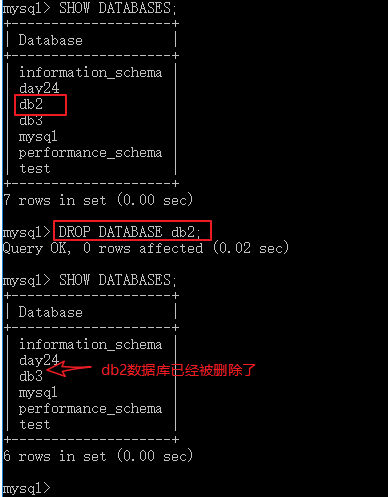Viewport: 388px width, 497px height.
Task: Click the red Chinese annotation text
Action: [178, 370]
